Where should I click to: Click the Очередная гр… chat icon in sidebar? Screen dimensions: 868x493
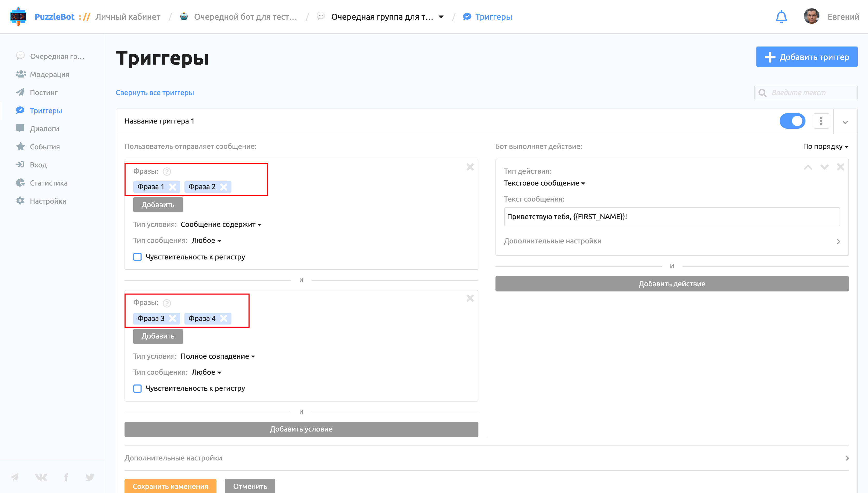[x=20, y=56]
